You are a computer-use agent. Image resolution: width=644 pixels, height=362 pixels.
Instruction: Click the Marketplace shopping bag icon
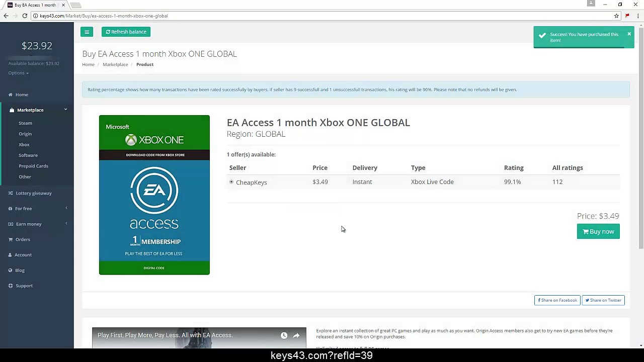click(12, 110)
